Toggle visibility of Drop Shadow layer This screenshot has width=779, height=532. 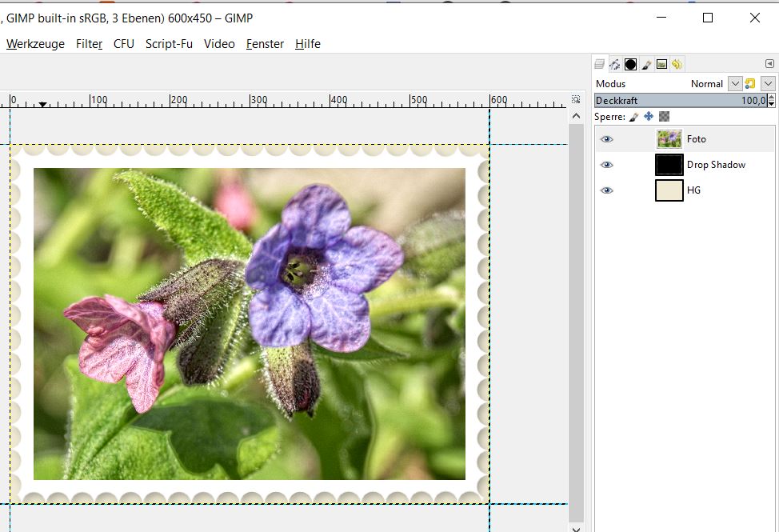point(607,165)
